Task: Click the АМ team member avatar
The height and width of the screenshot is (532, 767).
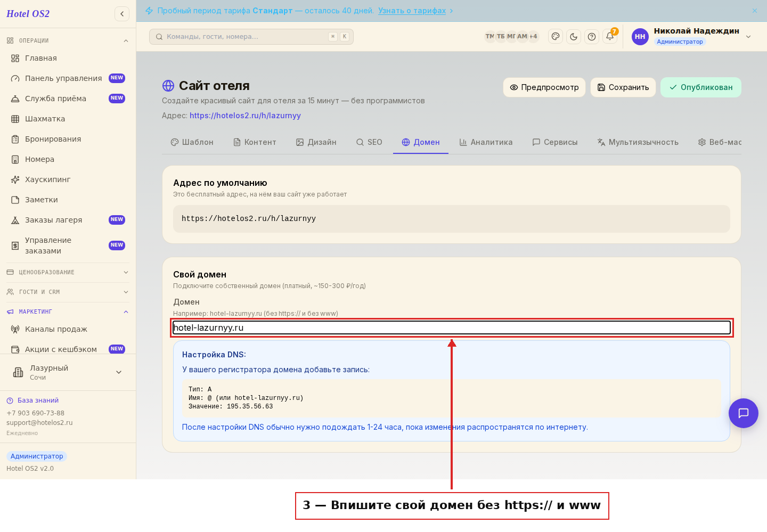Action: pyautogui.click(x=522, y=37)
